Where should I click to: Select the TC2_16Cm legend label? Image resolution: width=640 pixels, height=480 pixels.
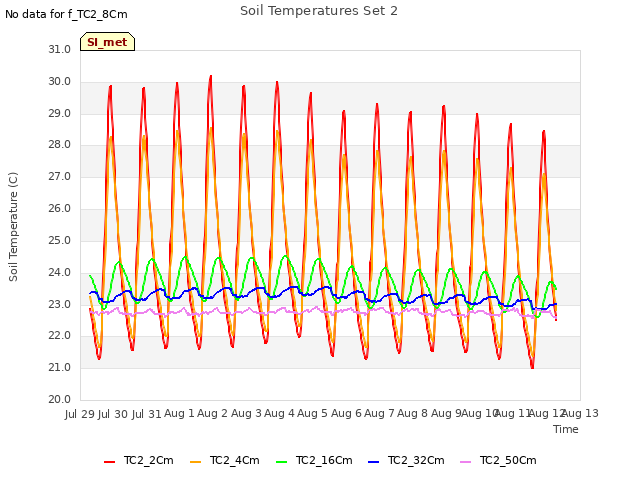[324, 460]
